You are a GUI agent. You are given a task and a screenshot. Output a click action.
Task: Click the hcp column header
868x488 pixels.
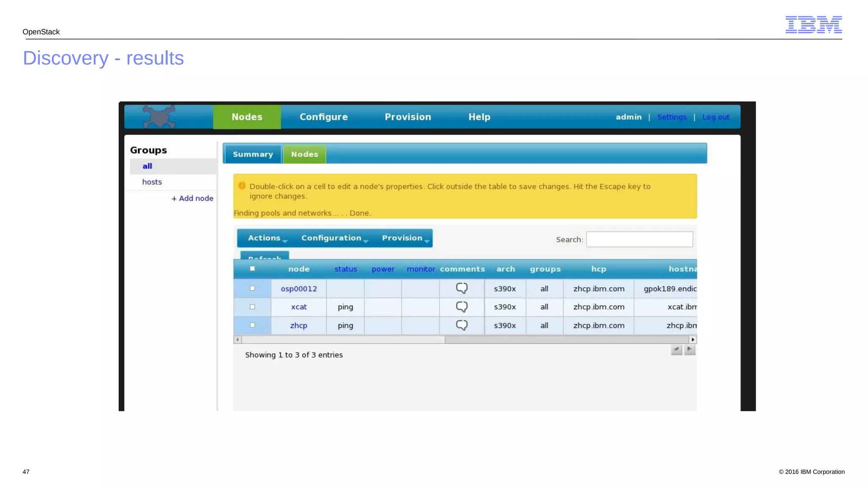click(598, 269)
